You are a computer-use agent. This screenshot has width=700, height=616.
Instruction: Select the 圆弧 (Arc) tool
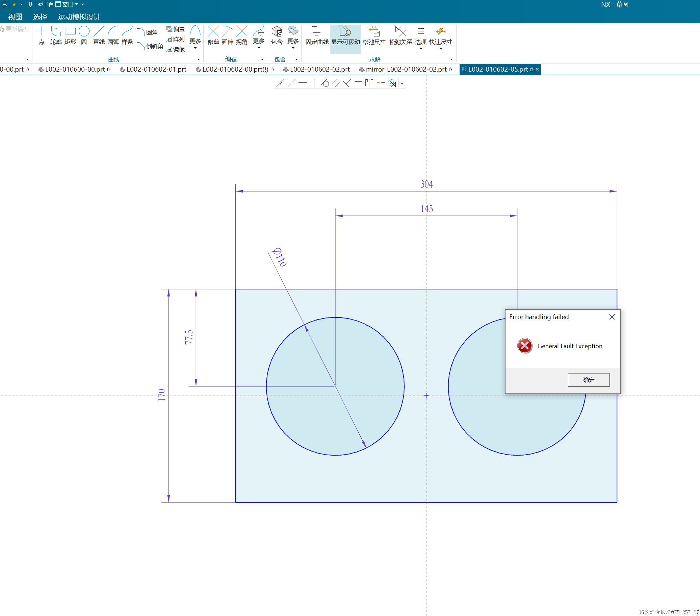(113, 36)
